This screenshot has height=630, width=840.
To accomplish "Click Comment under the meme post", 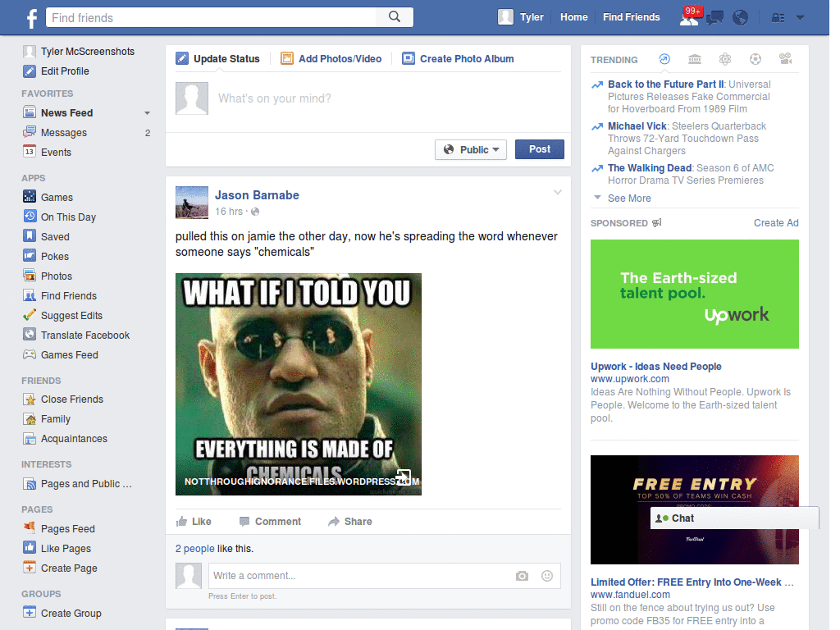I will (270, 521).
